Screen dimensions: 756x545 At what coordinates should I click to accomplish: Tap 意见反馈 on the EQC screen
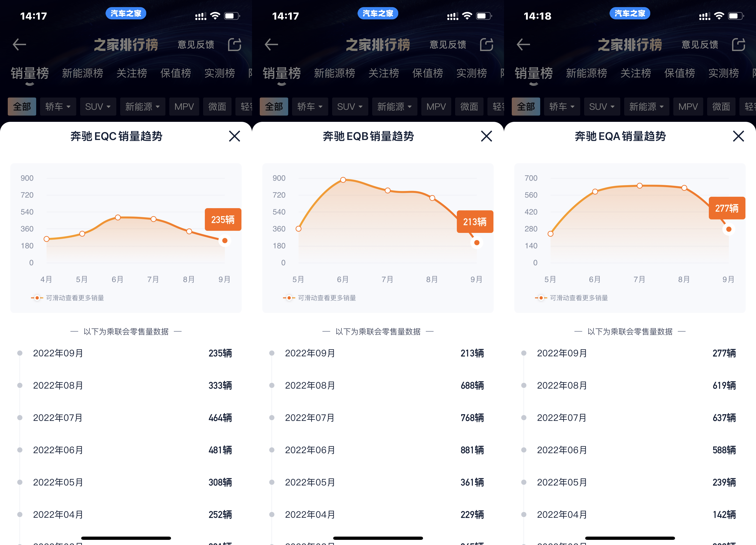coord(196,44)
